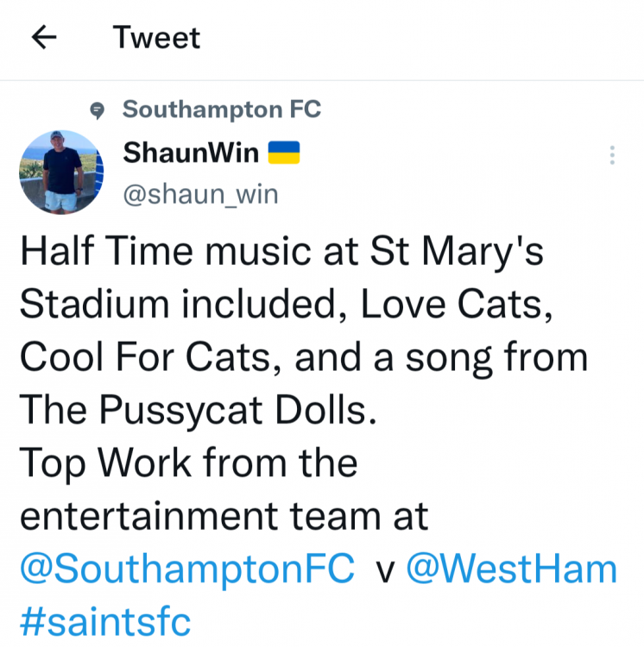Open the ShaunWin display name
This screenshot has width=644, height=647.
(x=191, y=154)
